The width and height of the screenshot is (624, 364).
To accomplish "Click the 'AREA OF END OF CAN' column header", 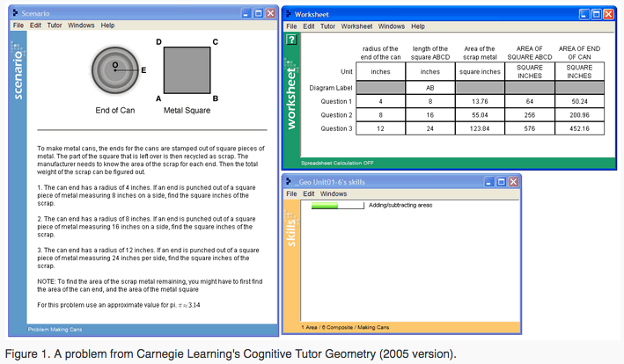I will 579,53.
